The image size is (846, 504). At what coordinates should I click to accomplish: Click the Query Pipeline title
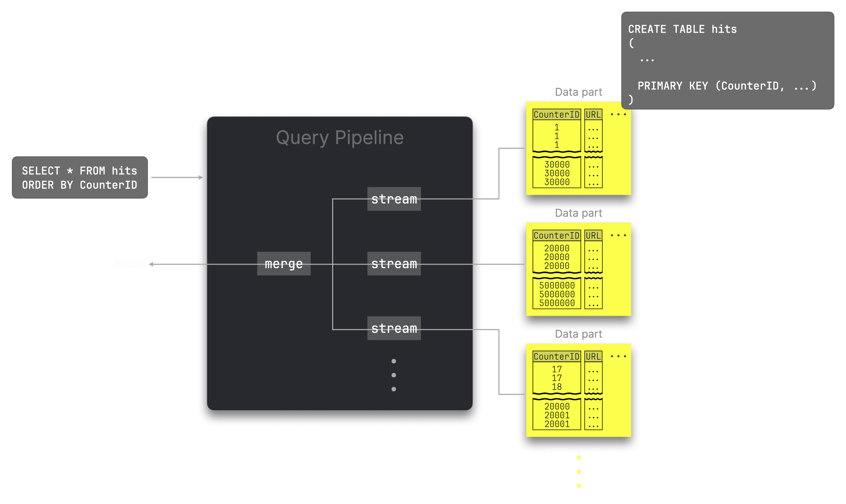point(340,138)
